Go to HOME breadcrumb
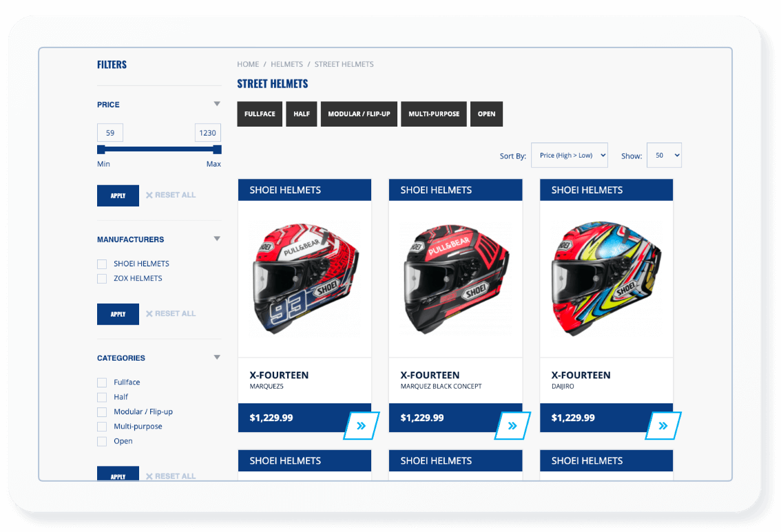This screenshot has width=781, height=532. [248, 64]
